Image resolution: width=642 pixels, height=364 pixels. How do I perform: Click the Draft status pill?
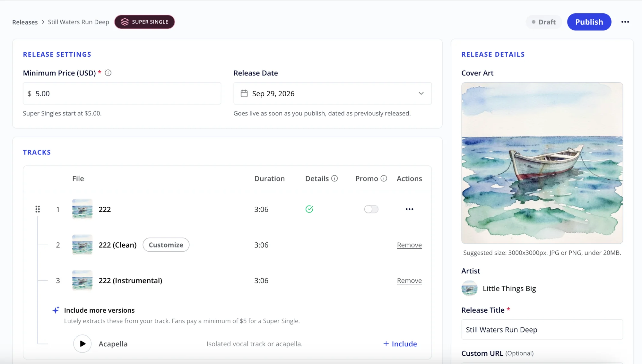click(543, 22)
